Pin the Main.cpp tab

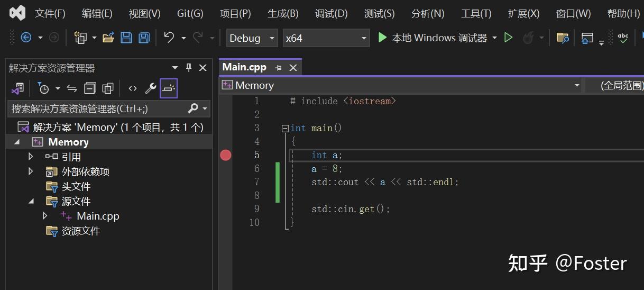click(x=278, y=68)
